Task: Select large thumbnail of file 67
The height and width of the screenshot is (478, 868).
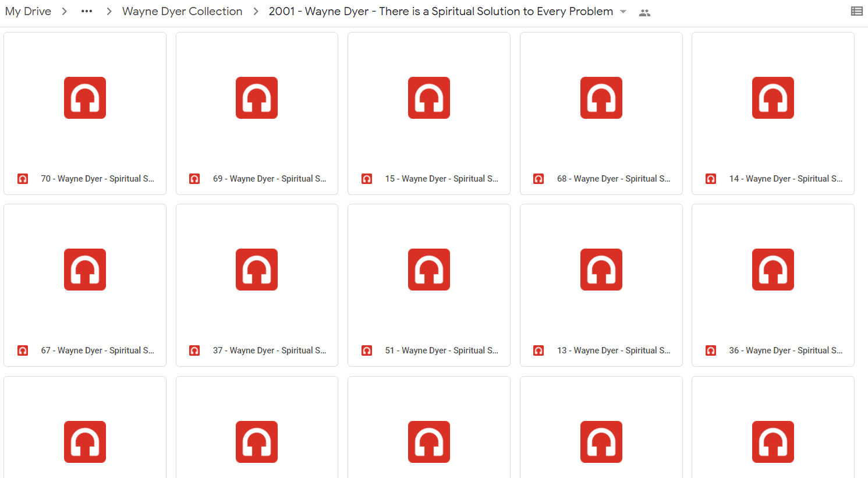Action: tap(85, 270)
